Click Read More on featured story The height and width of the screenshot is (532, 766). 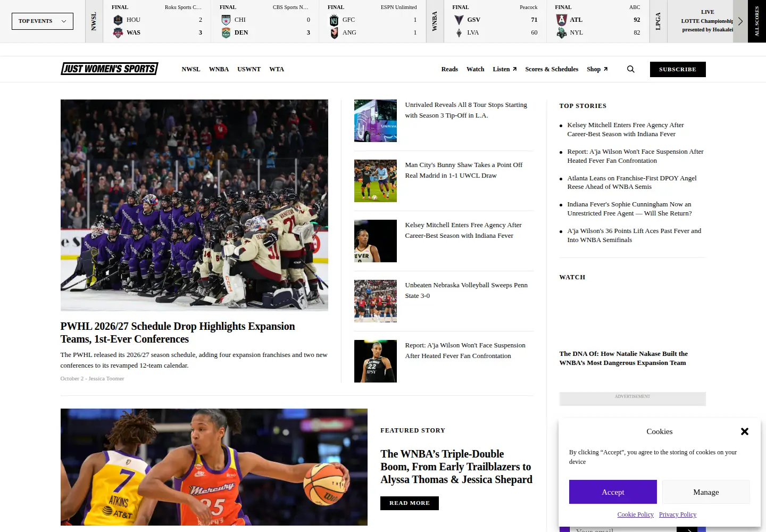(x=410, y=503)
